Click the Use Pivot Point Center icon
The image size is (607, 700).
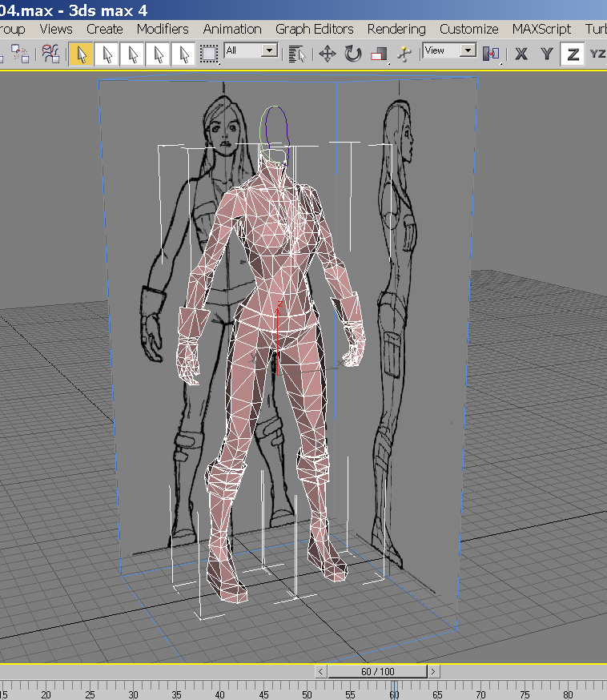point(492,54)
